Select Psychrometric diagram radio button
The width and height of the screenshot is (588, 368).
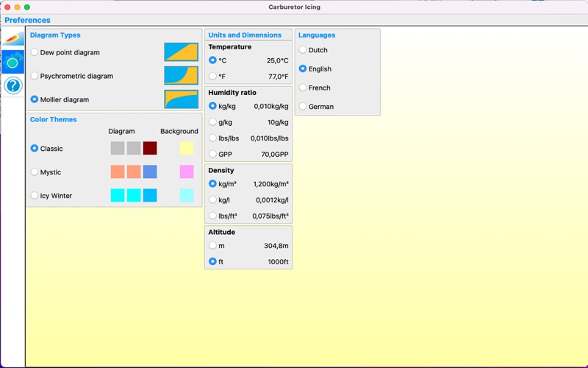(x=35, y=76)
